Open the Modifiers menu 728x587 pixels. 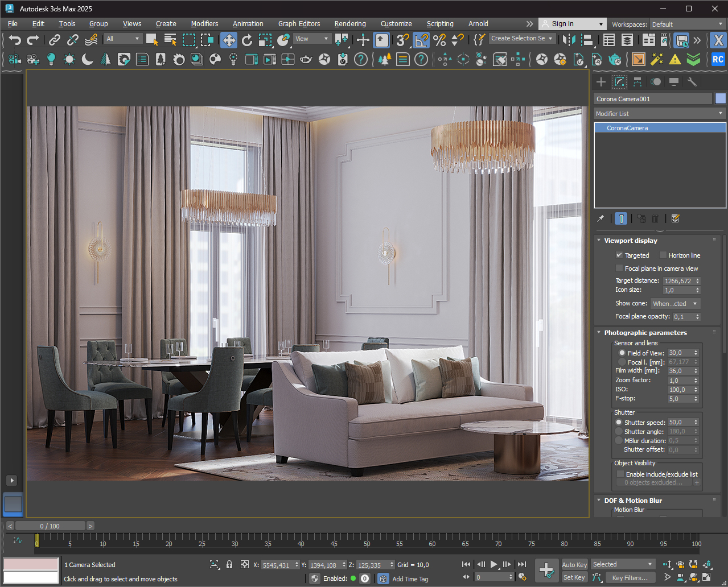coord(204,24)
